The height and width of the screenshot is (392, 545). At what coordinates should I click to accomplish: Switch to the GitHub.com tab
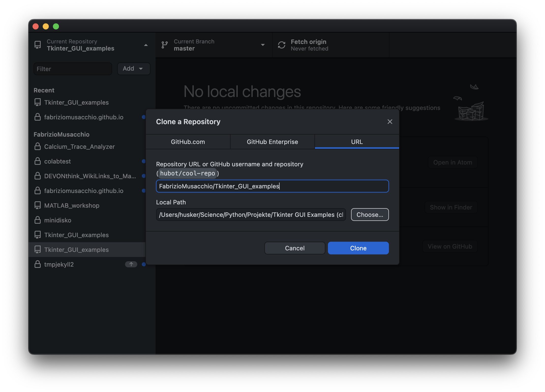pos(188,142)
